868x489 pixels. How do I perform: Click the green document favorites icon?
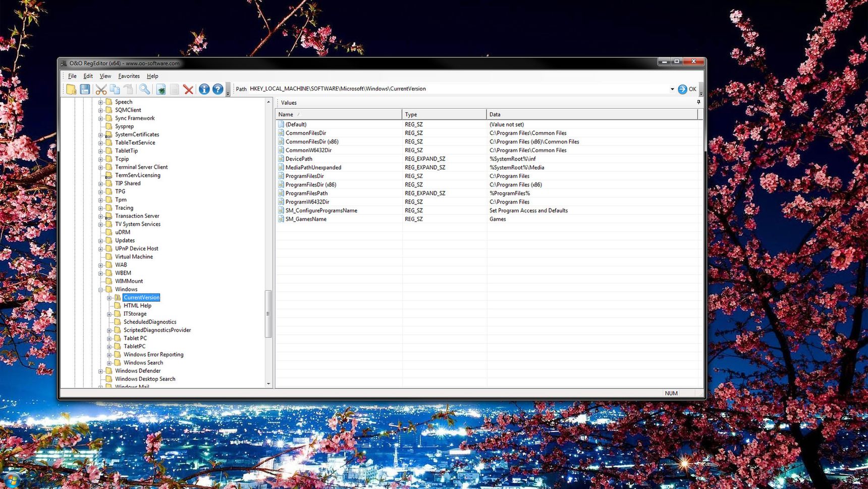161,89
